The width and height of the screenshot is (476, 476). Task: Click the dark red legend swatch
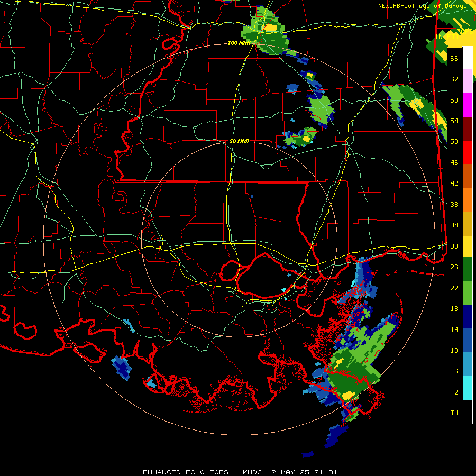coord(467,129)
